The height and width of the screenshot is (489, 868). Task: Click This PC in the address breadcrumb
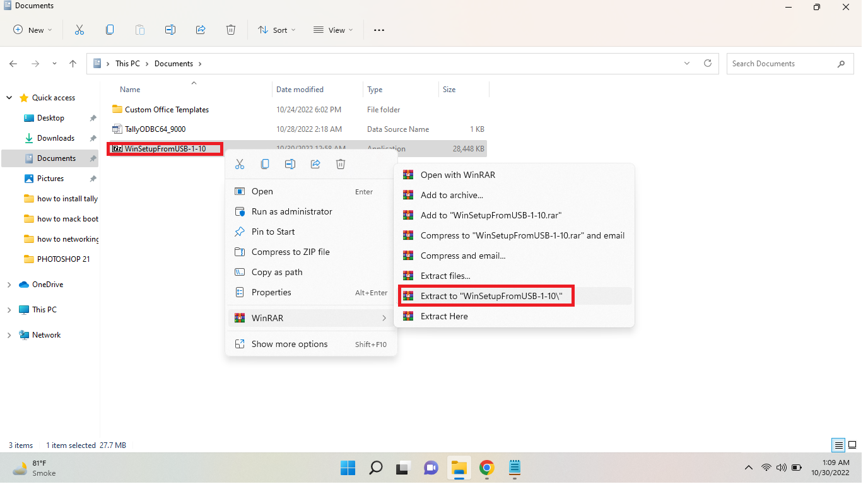point(127,64)
